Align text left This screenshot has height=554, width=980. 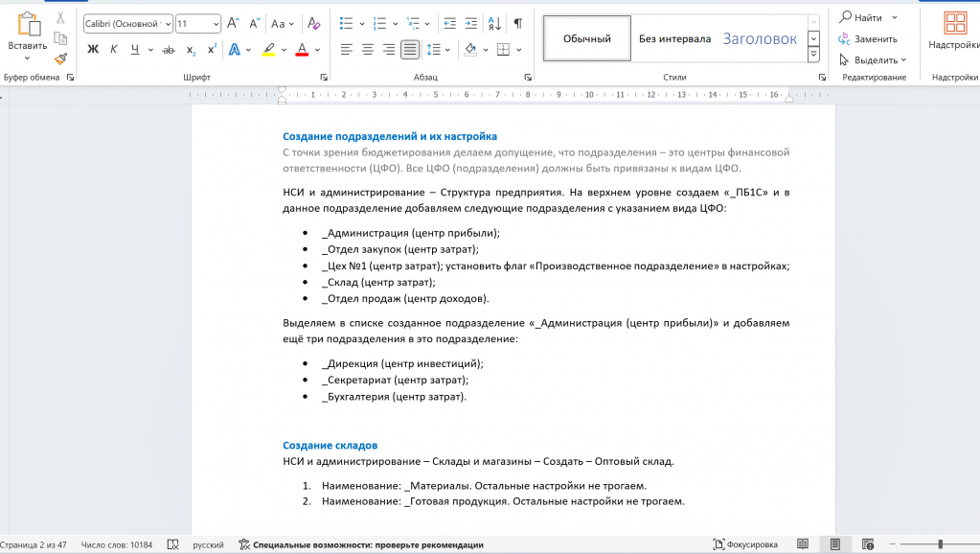coord(346,50)
